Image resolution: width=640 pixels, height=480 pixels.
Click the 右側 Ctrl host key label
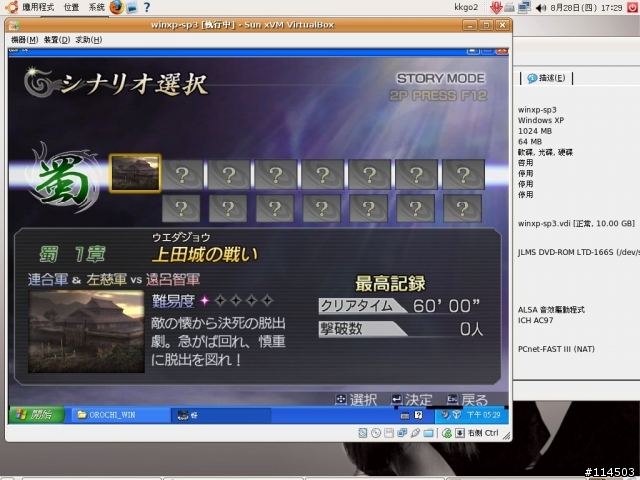(483, 433)
